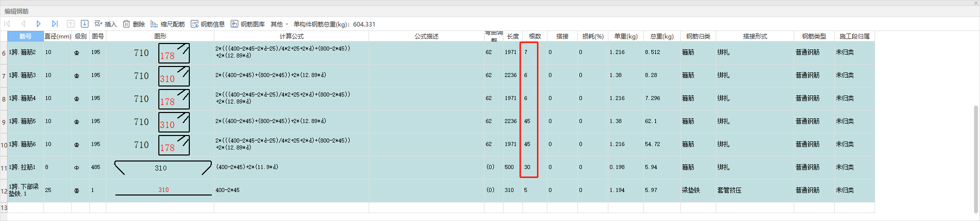Click the 总重(kg) column header
980x221 pixels.
click(x=662, y=36)
